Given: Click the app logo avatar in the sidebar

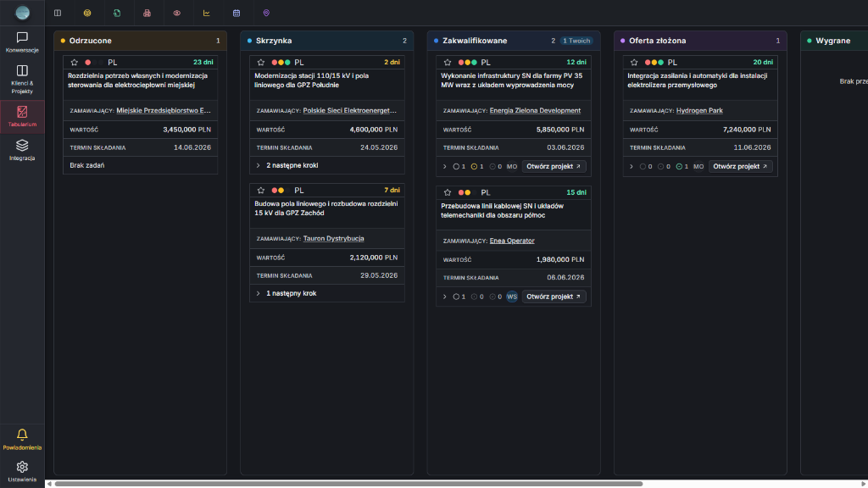Looking at the screenshot, I should [22, 12].
